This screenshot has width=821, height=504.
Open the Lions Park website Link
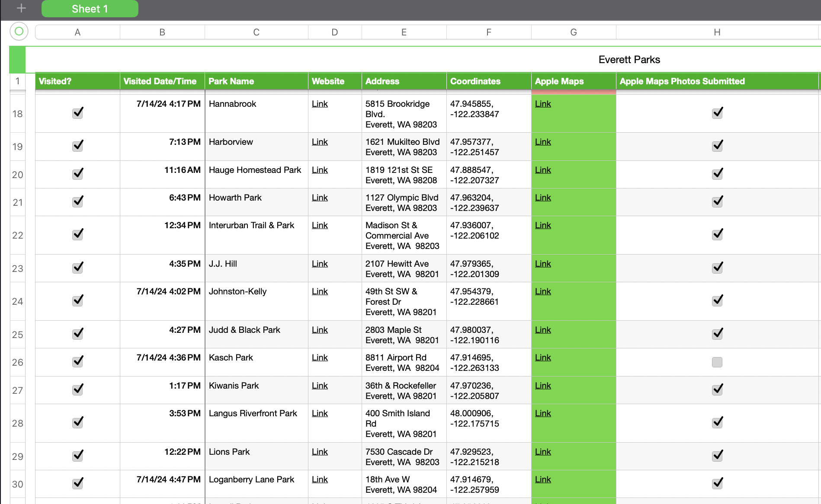(x=319, y=452)
